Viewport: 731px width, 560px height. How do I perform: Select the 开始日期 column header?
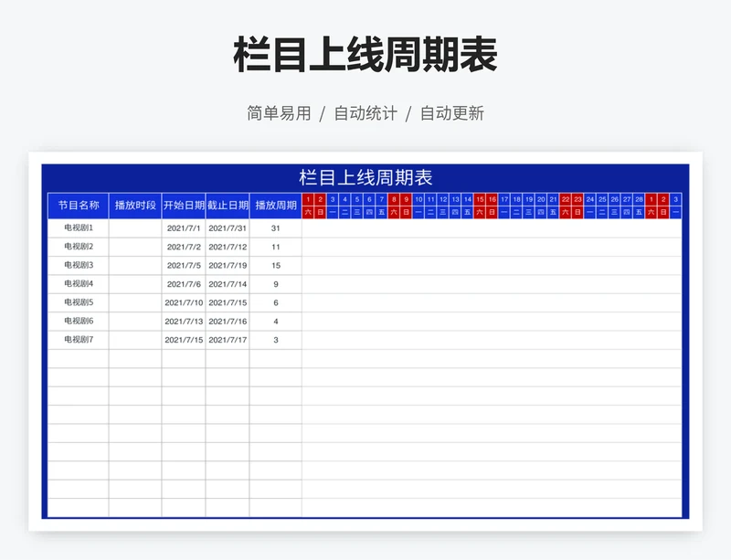[x=184, y=206]
